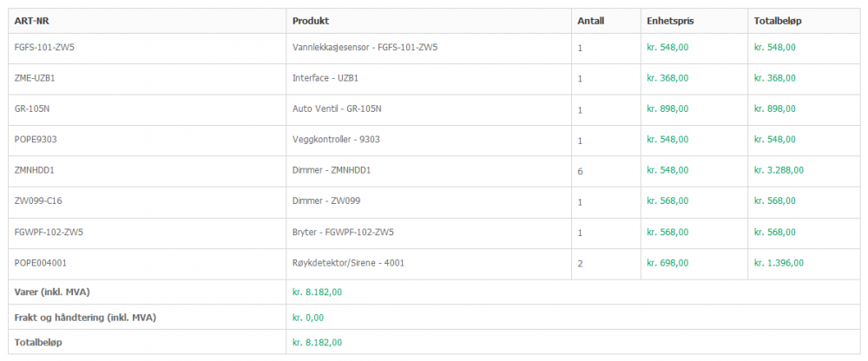Click product Bryter - FGWPF-102-ZW5
This screenshot has width=868, height=361.
tap(343, 233)
